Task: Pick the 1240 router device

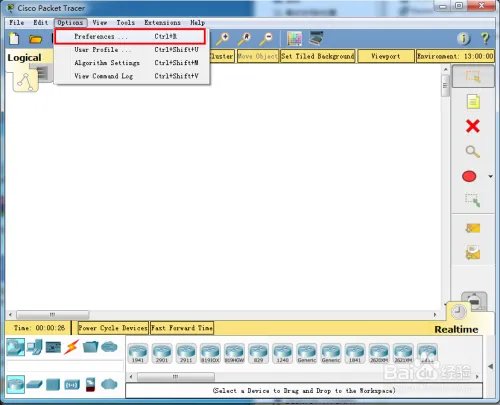Action: point(283,353)
